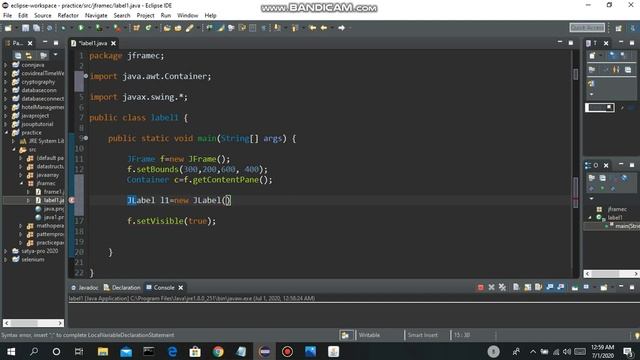Click Link with Editor icon in Package Explorer

pyautogui.click(x=29, y=56)
